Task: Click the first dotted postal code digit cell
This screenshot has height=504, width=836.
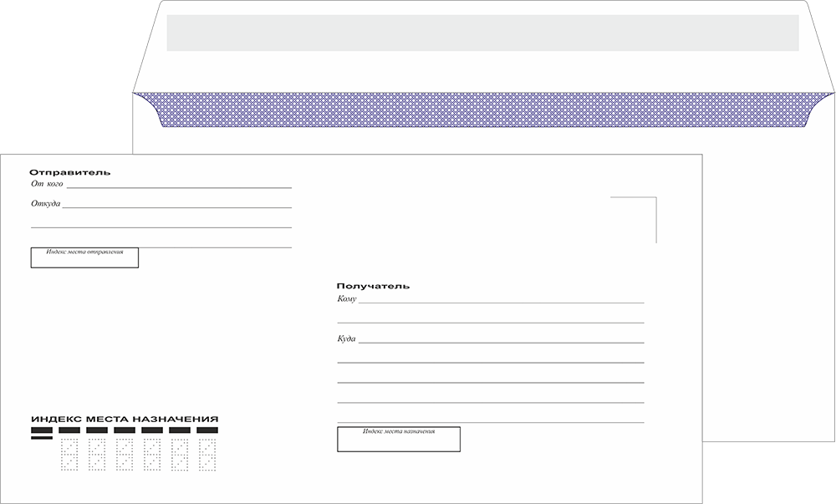Action: 69,455
